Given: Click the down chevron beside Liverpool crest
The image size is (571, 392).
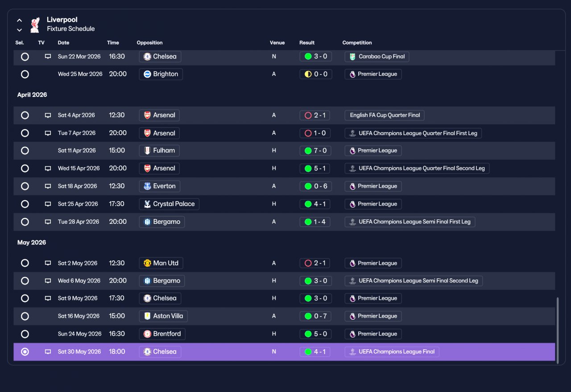Looking at the screenshot, I should [19, 30].
